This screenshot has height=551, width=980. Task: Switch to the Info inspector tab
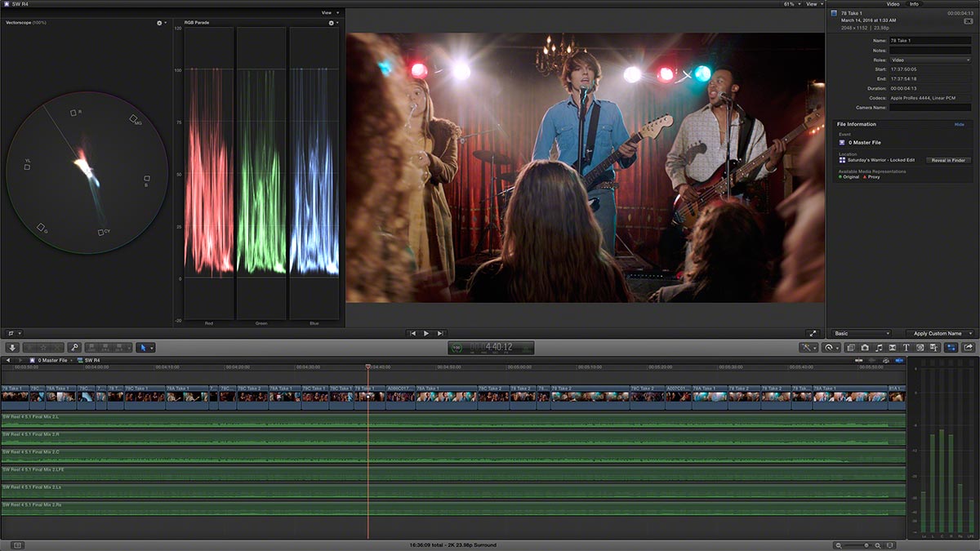(x=914, y=4)
